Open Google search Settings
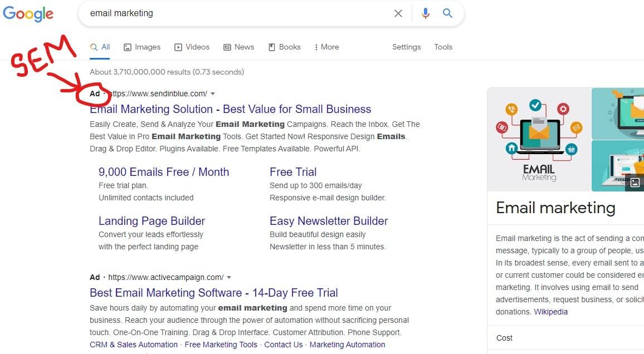The width and height of the screenshot is (644, 354). click(x=406, y=47)
